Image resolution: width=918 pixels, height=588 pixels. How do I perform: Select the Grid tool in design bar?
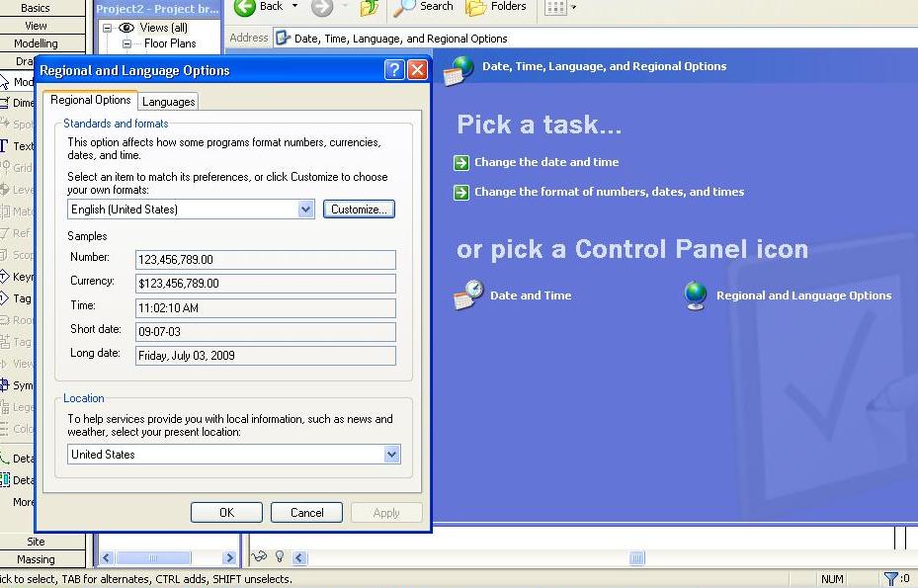(x=17, y=168)
